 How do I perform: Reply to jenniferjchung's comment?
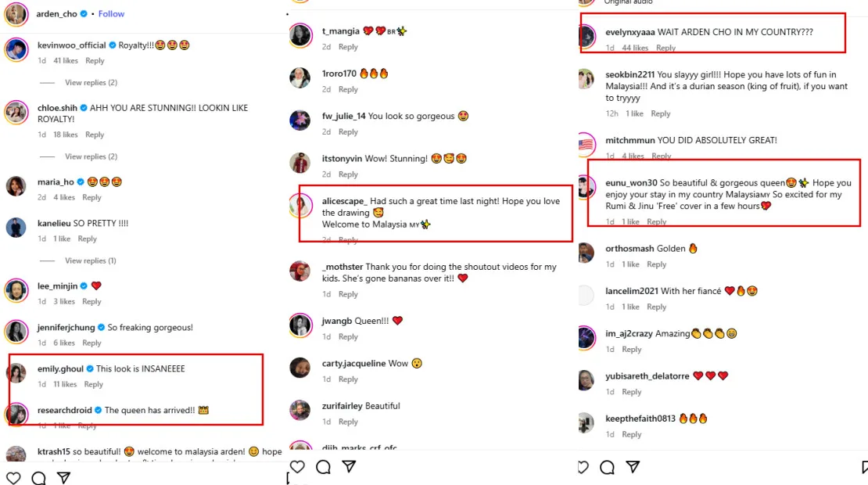pos(92,343)
